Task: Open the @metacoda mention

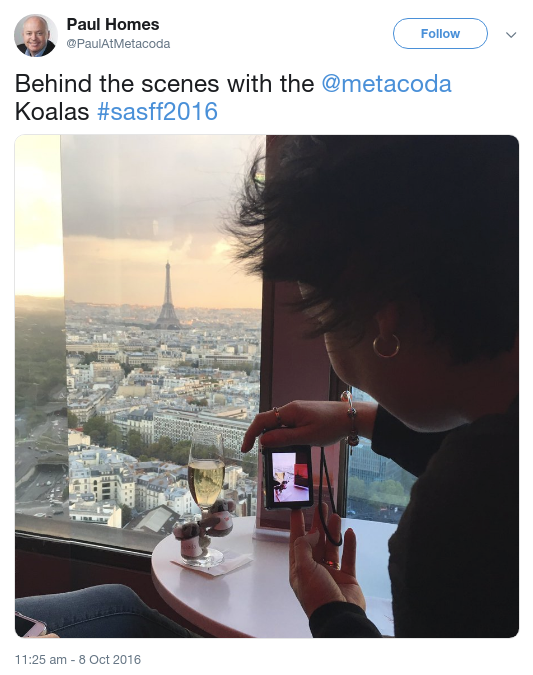Action: click(x=386, y=83)
